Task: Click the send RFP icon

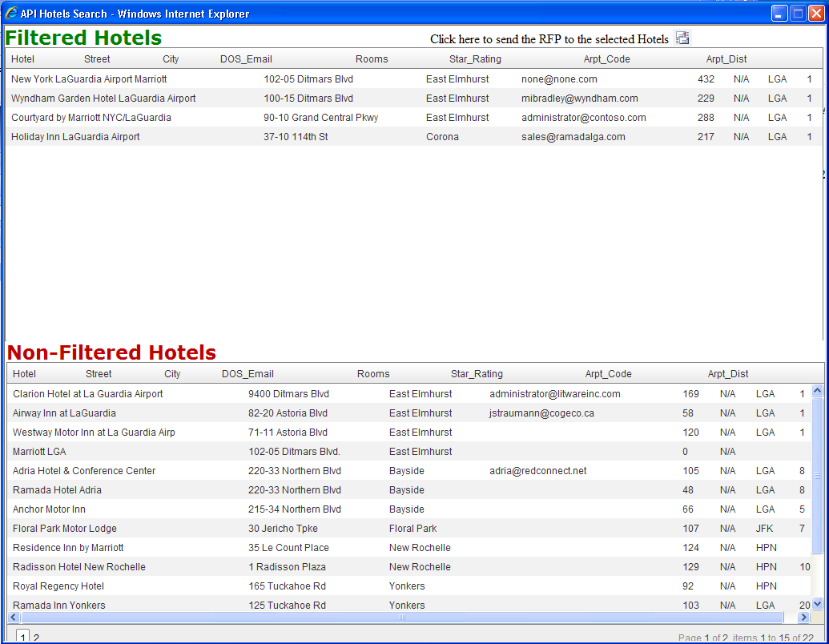Action: coord(682,38)
